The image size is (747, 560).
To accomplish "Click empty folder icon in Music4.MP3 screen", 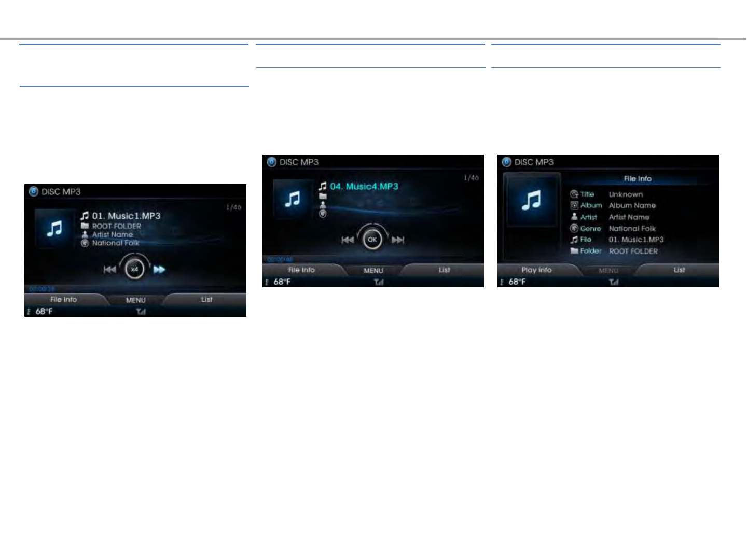I will [323, 197].
